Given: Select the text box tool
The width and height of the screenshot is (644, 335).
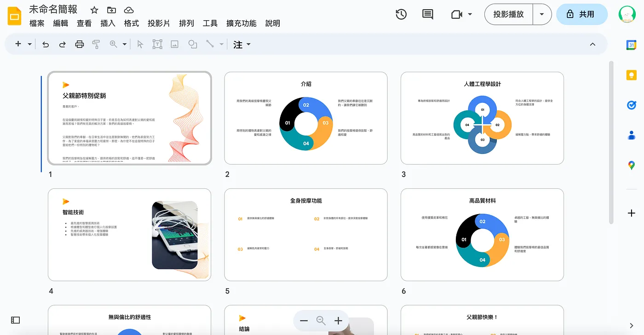Looking at the screenshot, I should pyautogui.click(x=157, y=44).
